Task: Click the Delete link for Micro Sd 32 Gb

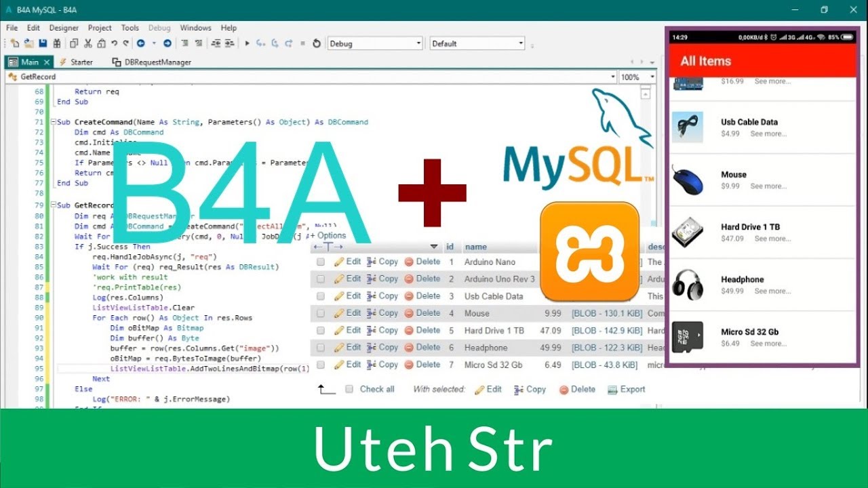Action: pyautogui.click(x=428, y=365)
